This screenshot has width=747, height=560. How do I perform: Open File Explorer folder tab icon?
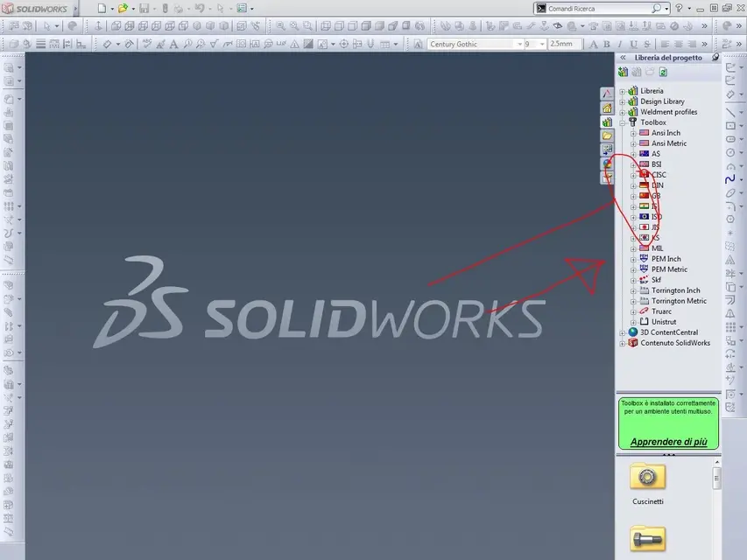[x=607, y=136]
